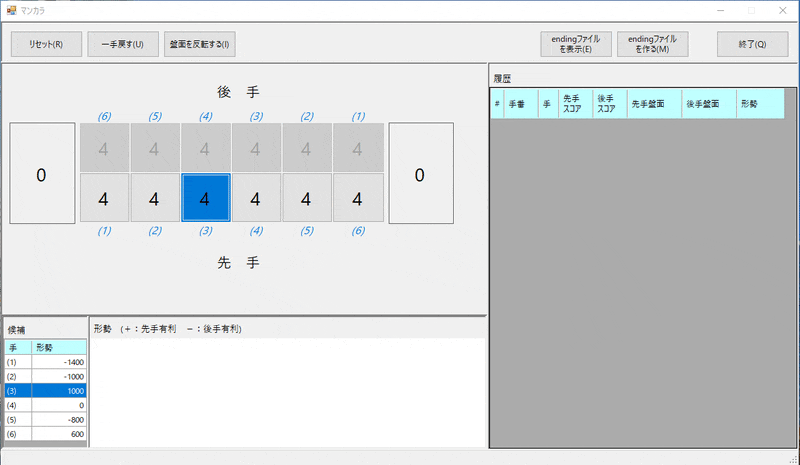Click the 形勢 evaluation text area
The height and width of the screenshot is (465, 800).
[x=288, y=392]
